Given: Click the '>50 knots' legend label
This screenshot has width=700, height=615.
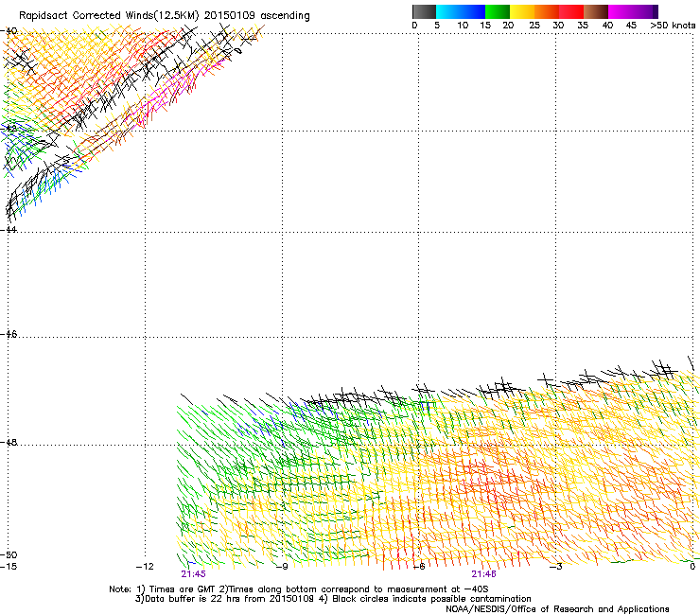Looking at the screenshot, I should (x=673, y=26).
